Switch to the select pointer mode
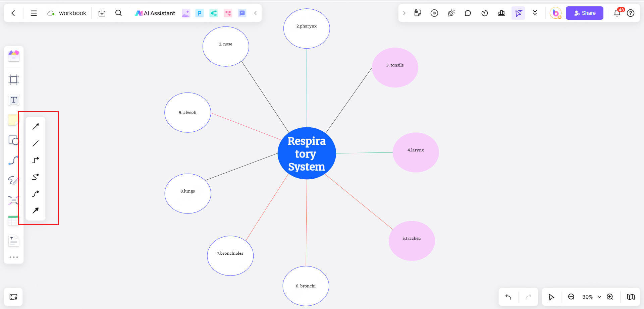644x309 pixels. pyautogui.click(x=551, y=297)
